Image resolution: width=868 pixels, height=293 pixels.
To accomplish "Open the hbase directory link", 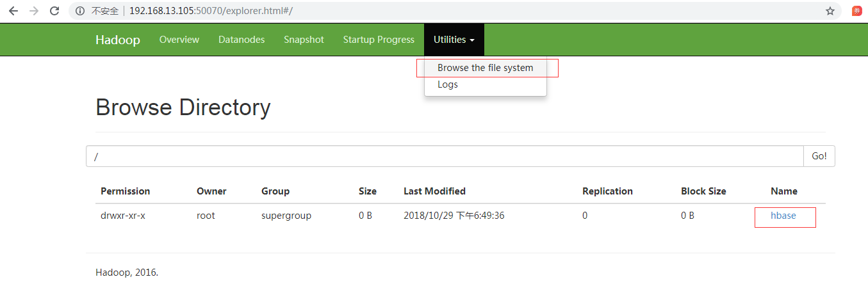I will (x=783, y=216).
